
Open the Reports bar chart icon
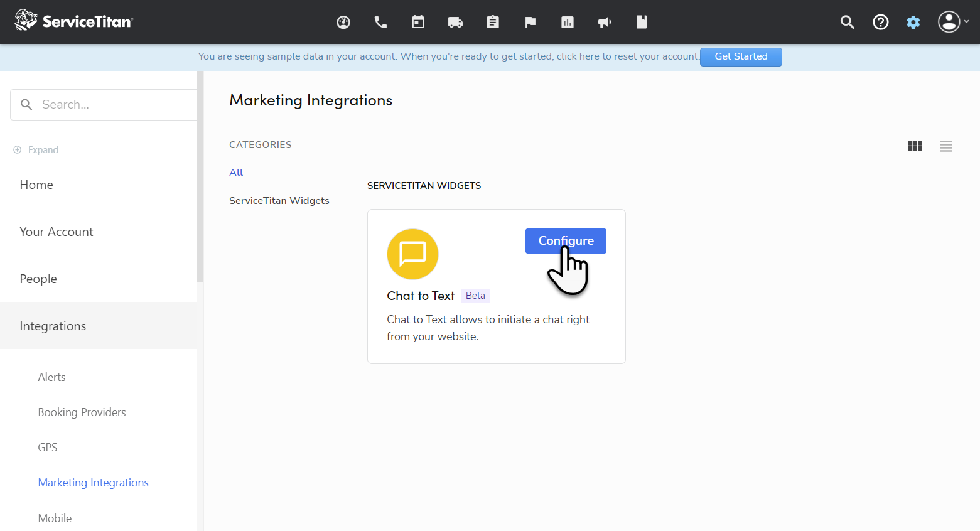pyautogui.click(x=568, y=23)
